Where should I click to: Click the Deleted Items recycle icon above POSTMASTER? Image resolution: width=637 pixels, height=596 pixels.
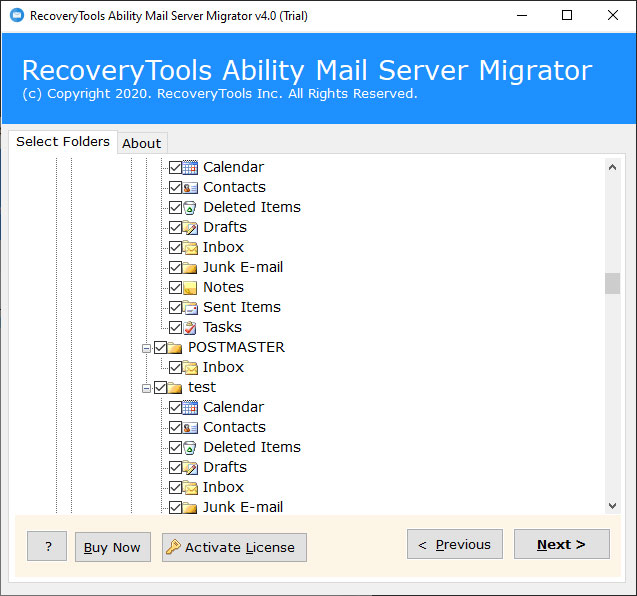click(190, 208)
